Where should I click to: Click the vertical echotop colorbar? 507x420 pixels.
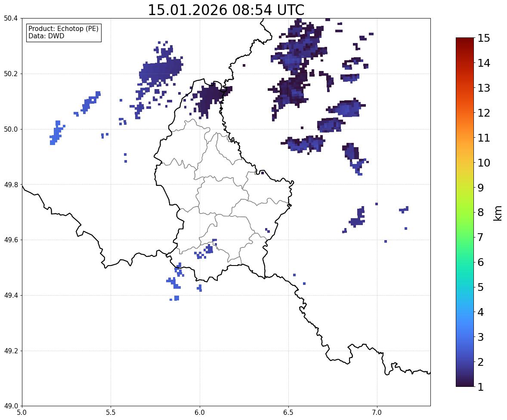pyautogui.click(x=465, y=212)
